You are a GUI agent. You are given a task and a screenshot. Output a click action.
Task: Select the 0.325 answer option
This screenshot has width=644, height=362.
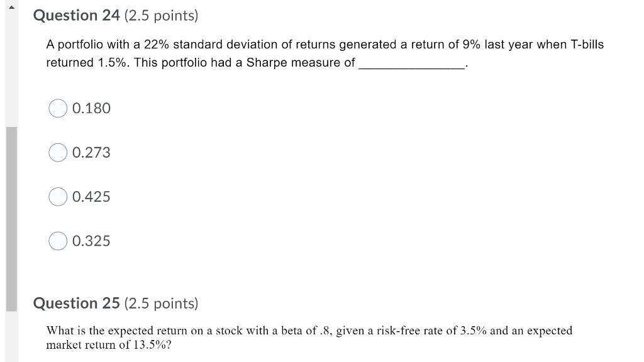click(x=91, y=241)
